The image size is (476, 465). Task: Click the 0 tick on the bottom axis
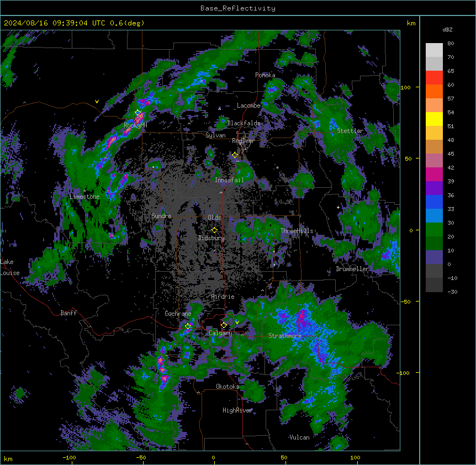click(213, 457)
